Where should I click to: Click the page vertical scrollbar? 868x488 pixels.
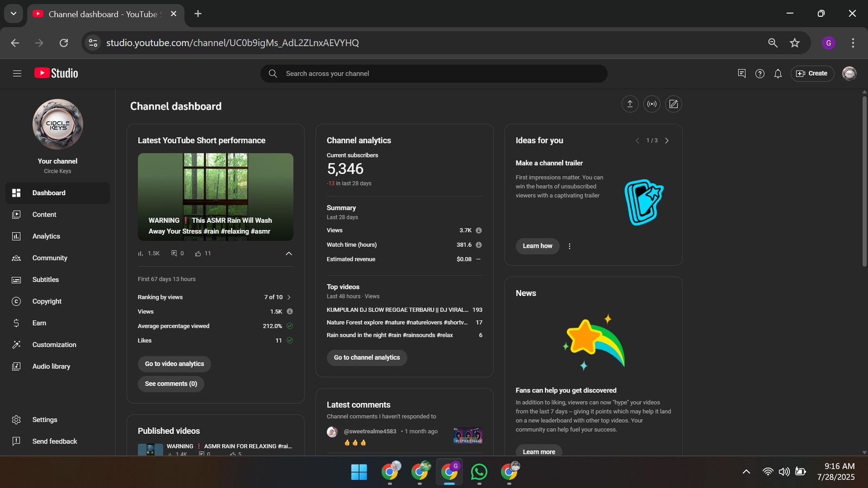point(864,182)
